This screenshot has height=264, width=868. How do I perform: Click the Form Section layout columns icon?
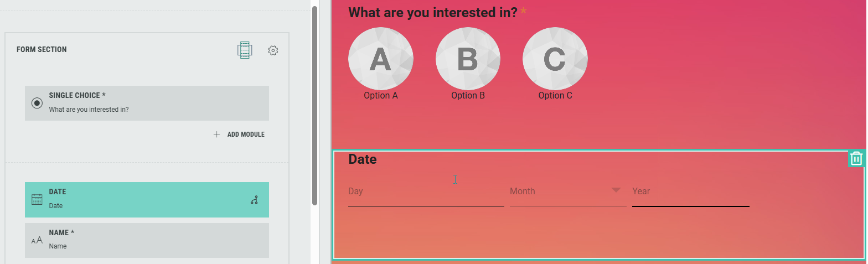(x=245, y=50)
